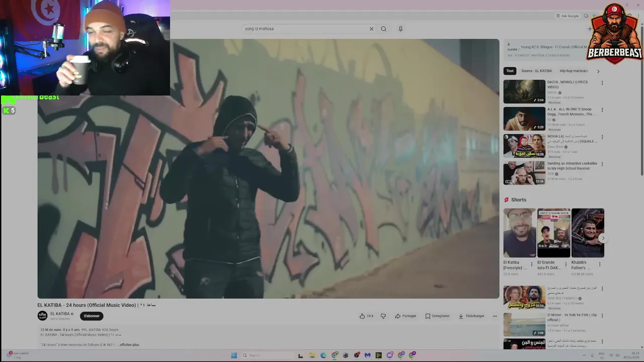Screen dimensions: 644x362
Task: Dislike the EL KATIBA video
Action: [383, 316]
